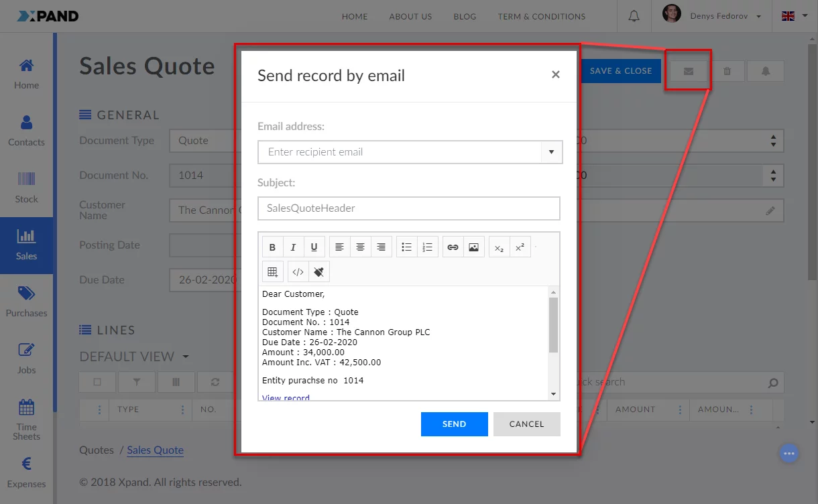
Task: Toggle underline formatting in editor toolbar
Action: point(314,247)
